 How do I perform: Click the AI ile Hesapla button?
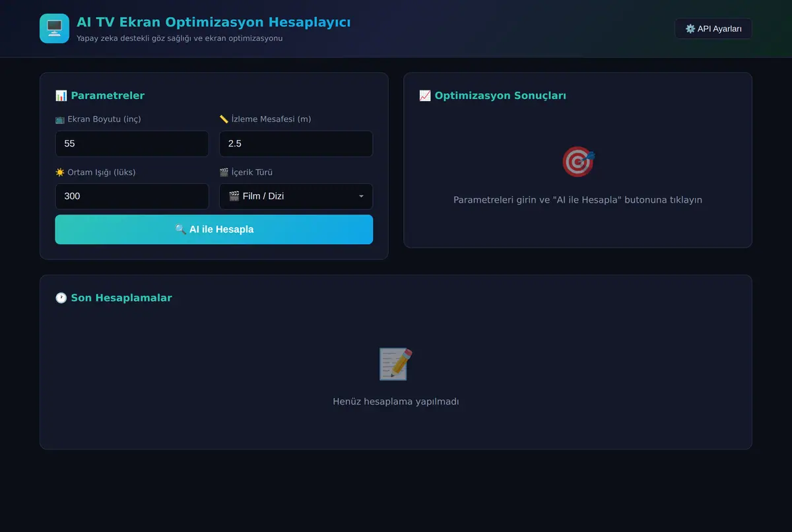[214, 229]
